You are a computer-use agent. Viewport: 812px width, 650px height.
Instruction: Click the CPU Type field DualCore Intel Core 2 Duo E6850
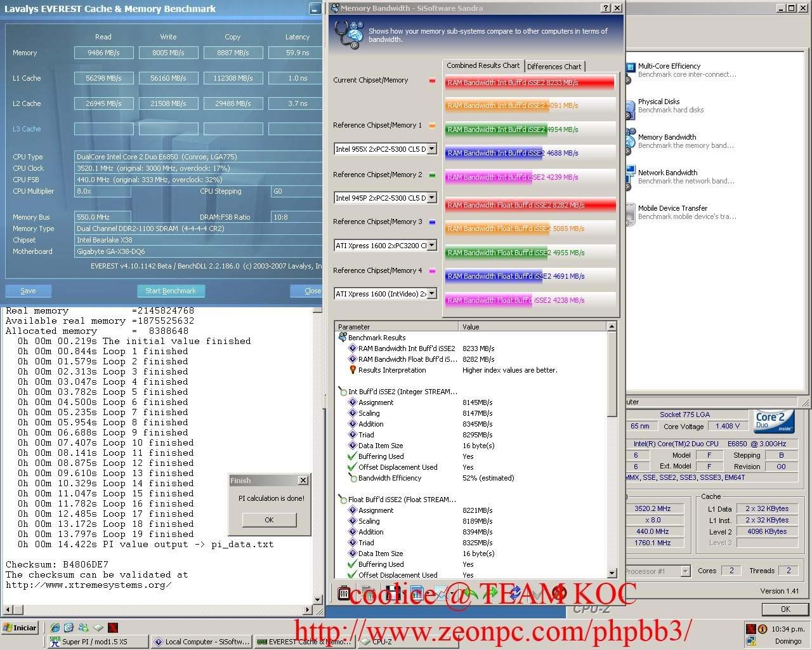pyautogui.click(x=199, y=157)
